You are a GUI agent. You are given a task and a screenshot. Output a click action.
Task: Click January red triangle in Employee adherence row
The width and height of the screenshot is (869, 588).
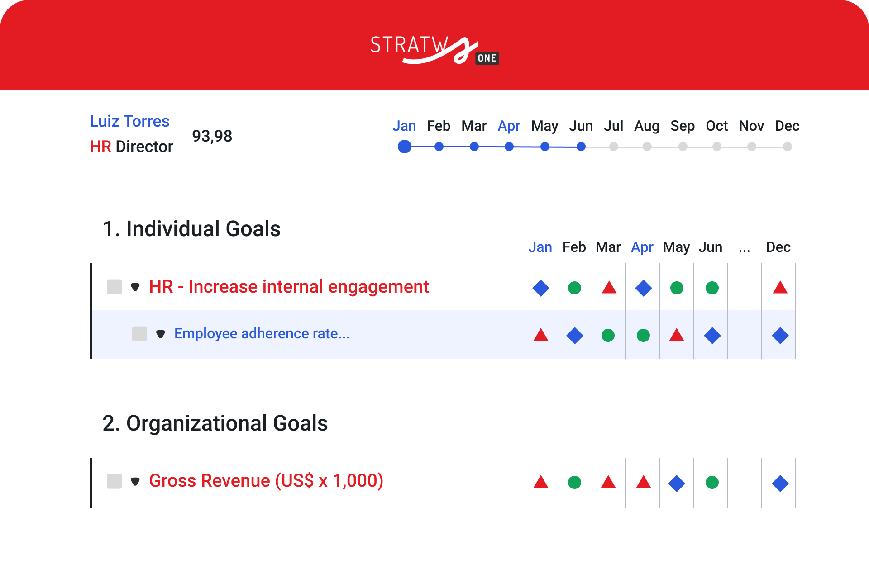tap(541, 335)
